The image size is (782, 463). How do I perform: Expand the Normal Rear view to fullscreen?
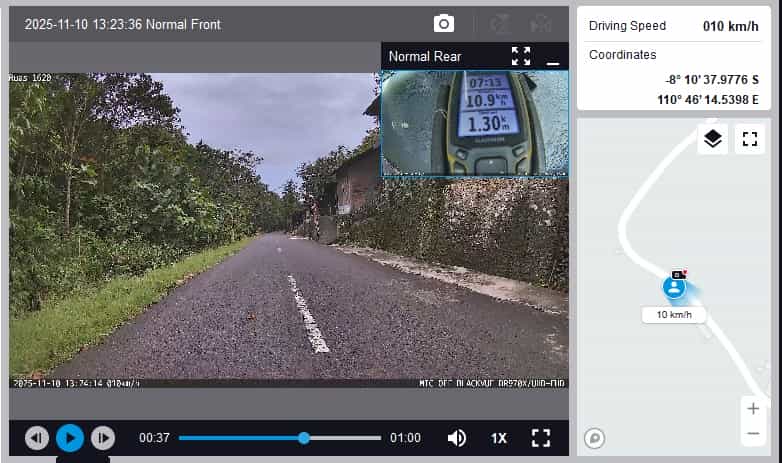point(521,56)
